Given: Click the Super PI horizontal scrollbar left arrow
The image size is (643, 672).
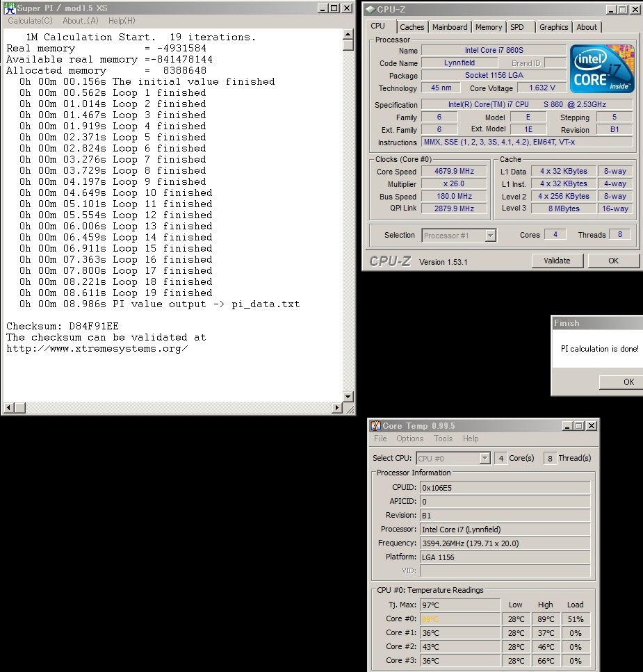Looking at the screenshot, I should 8,407.
